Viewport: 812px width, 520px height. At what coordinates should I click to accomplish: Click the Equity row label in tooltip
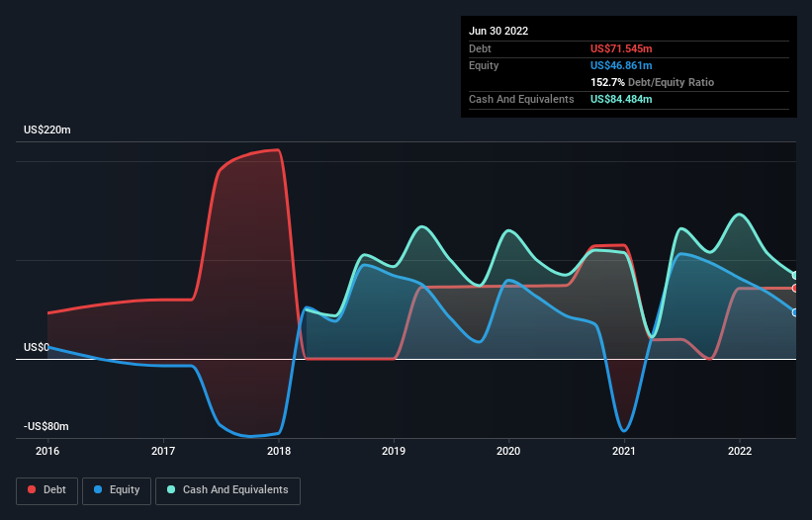[484, 65]
